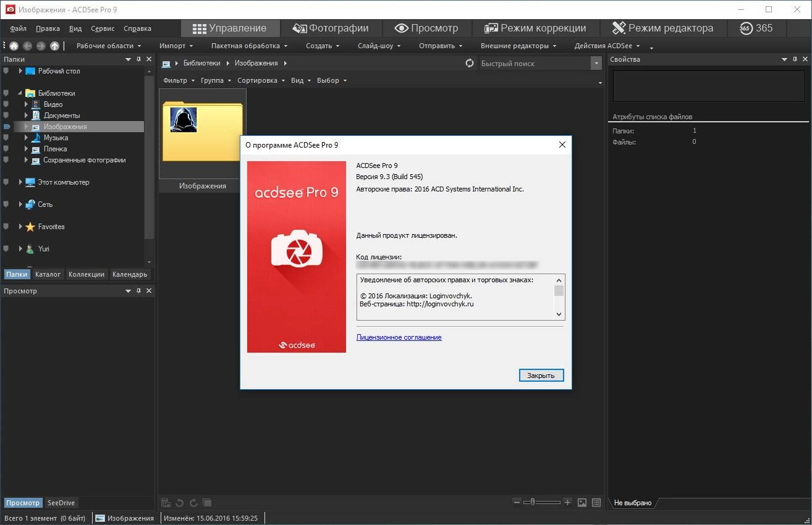This screenshot has width=812, height=525.
Task: Toggle Easy-Select marker beside Рабочий стол
Action: tap(6, 71)
